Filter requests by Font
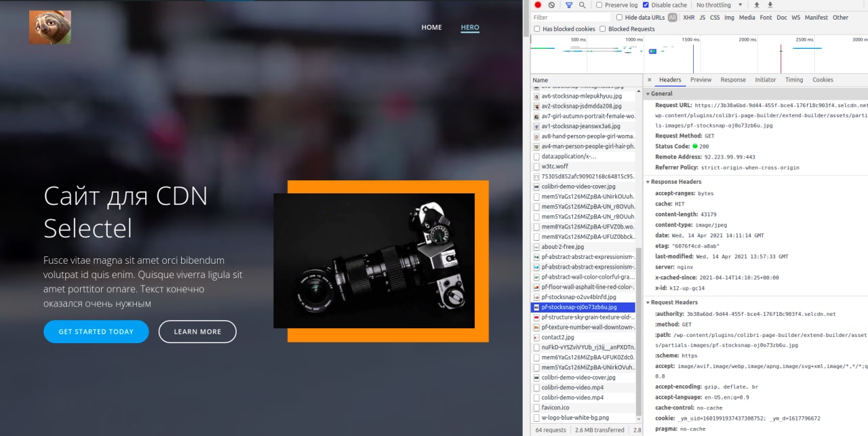Screen dimensions: 868x436 tap(766, 18)
